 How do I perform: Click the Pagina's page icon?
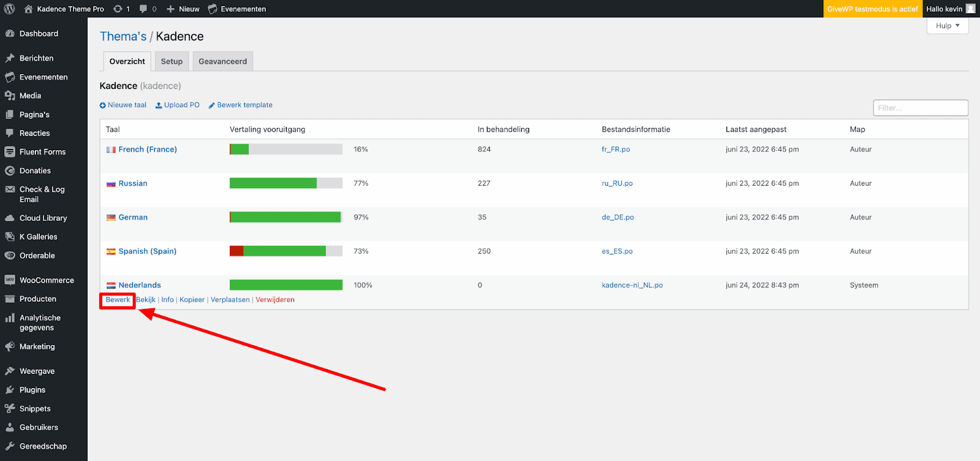[x=10, y=115]
